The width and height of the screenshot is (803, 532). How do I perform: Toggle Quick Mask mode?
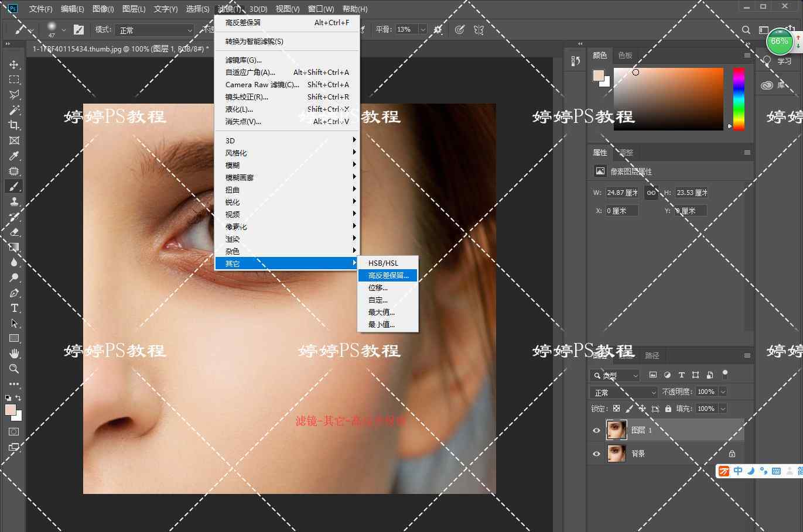click(14, 432)
